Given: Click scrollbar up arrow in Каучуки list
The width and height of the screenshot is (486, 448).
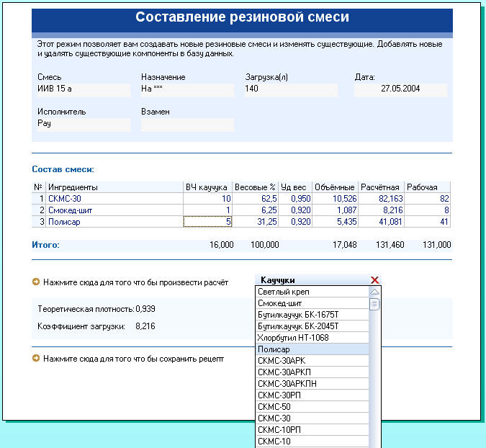Looking at the screenshot, I should click(374, 292).
